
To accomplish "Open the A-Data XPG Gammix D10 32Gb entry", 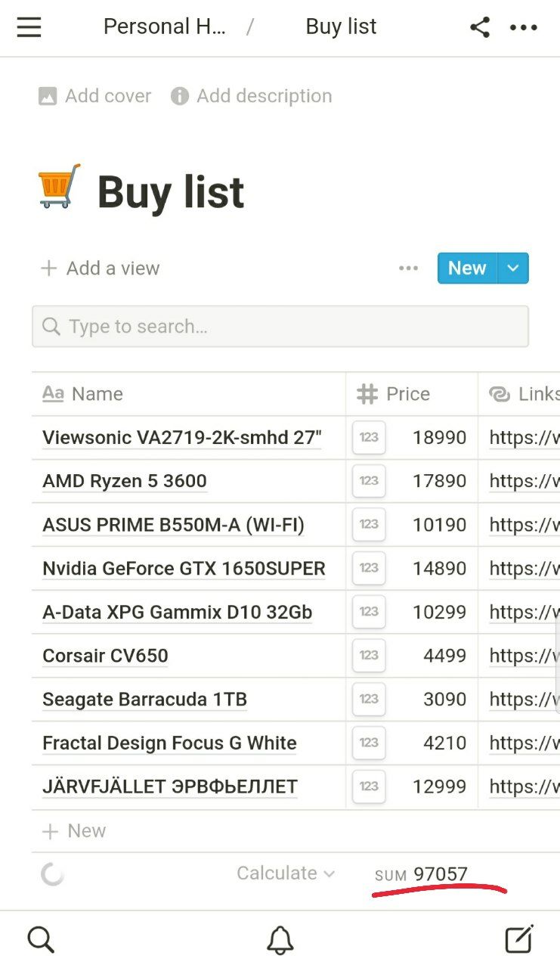I will (x=177, y=612).
